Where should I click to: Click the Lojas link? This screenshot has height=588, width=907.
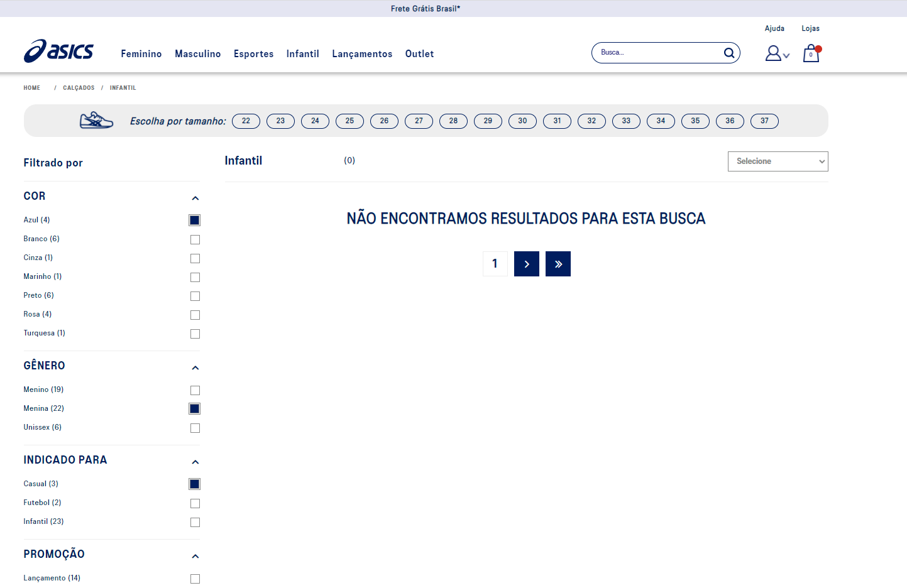811,28
